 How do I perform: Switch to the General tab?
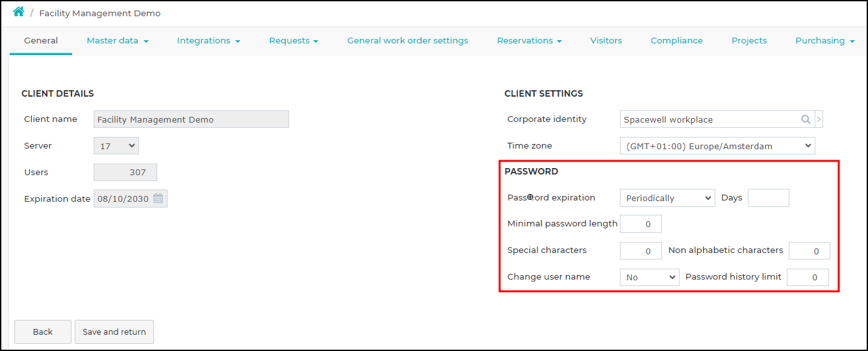click(41, 41)
